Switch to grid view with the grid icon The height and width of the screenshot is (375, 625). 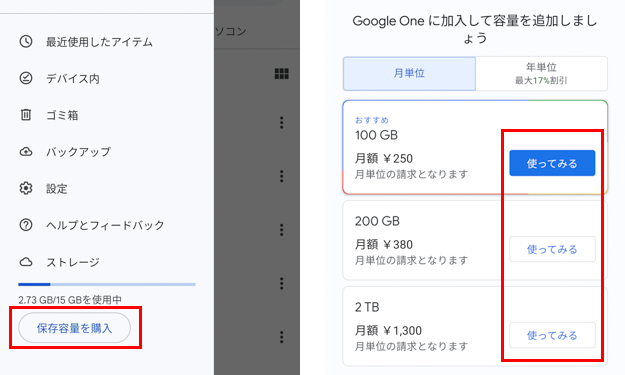coord(281,73)
